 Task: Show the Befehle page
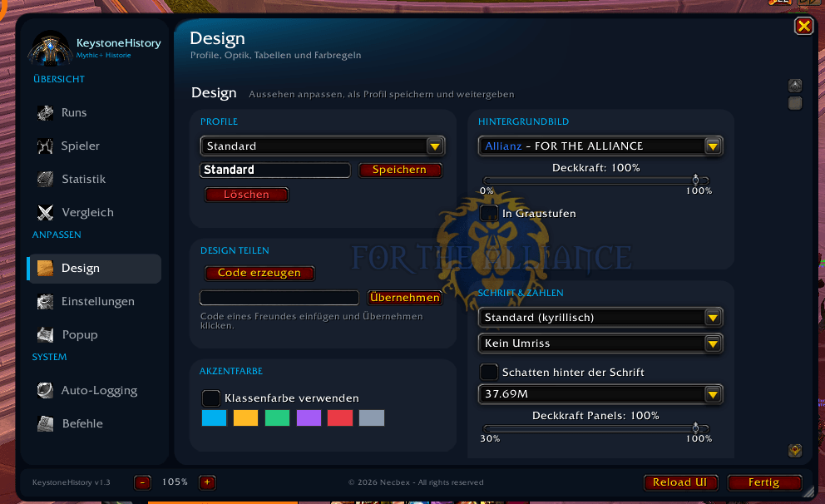95,423
